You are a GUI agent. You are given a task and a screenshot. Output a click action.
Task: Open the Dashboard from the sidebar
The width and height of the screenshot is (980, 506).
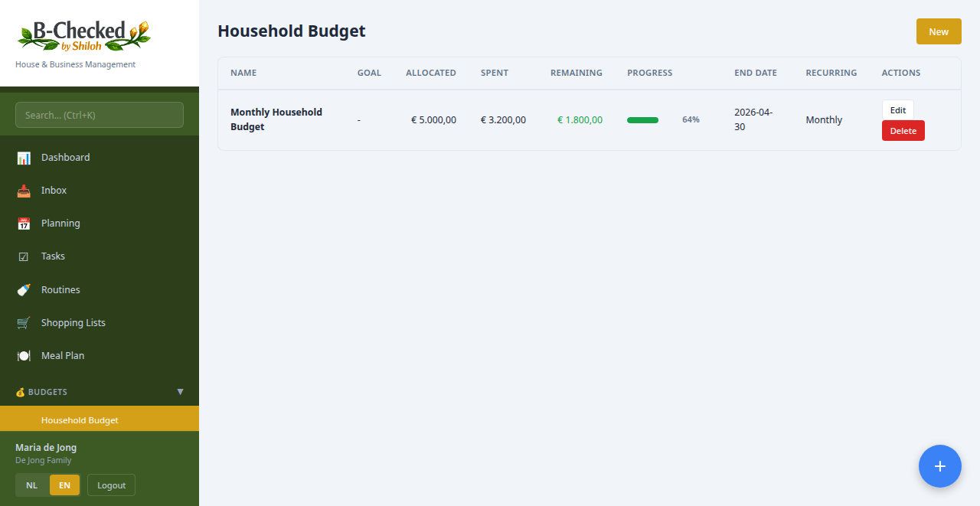point(24,157)
